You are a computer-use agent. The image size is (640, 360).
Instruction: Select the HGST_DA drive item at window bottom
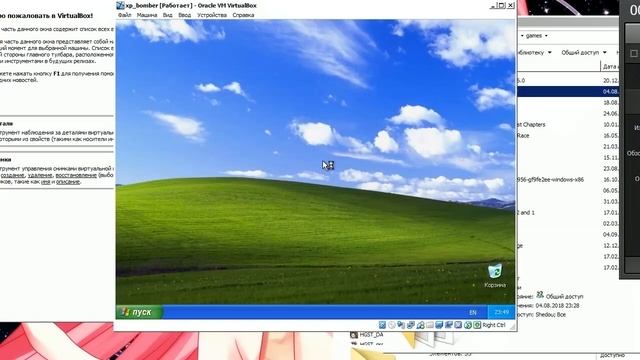[x=367, y=335]
